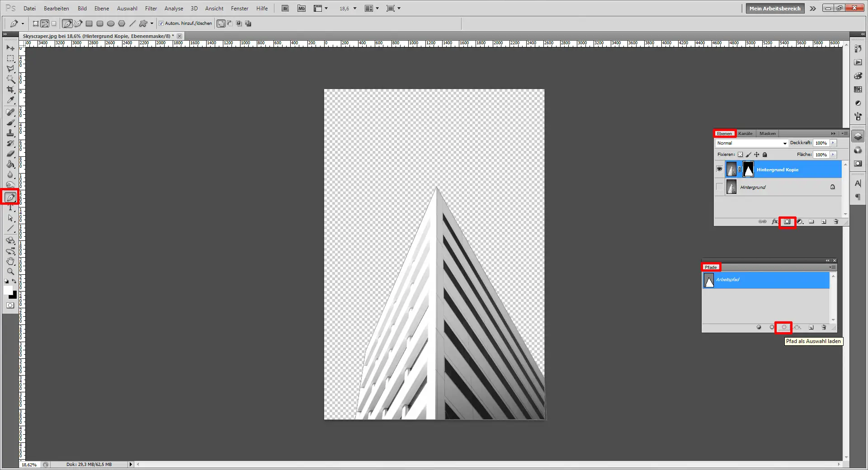Delete layer using Ebenen panel trash icon
Screen dimensions: 868x470
(836, 222)
